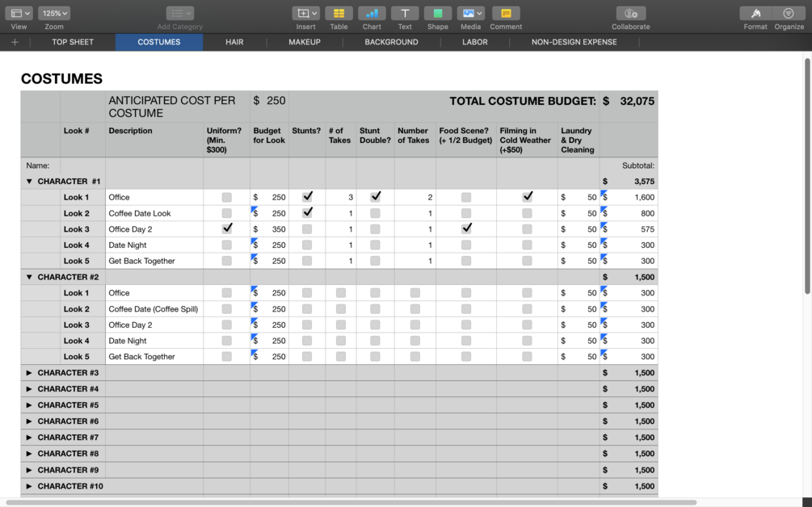Screen dimensions: 812x507
Task: Add a Table from the toolbar
Action: click(x=339, y=13)
